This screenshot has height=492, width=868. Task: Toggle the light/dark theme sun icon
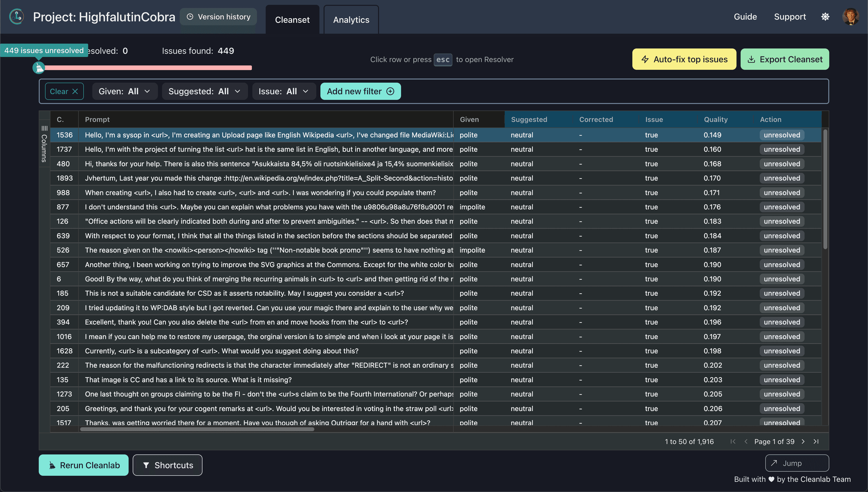coord(825,16)
